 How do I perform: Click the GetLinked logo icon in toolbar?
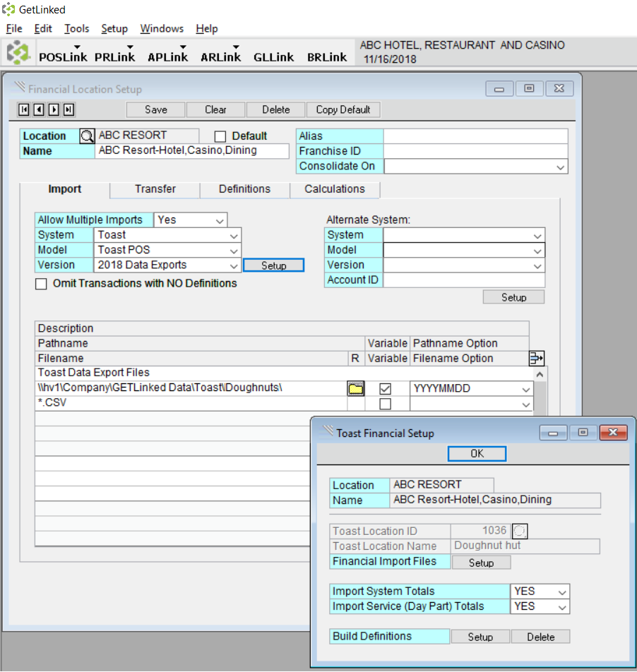pyautogui.click(x=18, y=52)
